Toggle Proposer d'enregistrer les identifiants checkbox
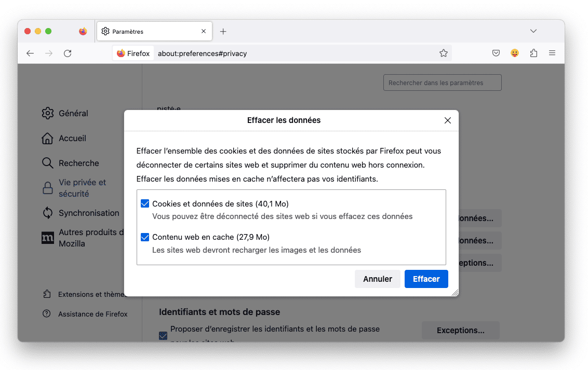The height and width of the screenshot is (370, 588). [x=163, y=335]
